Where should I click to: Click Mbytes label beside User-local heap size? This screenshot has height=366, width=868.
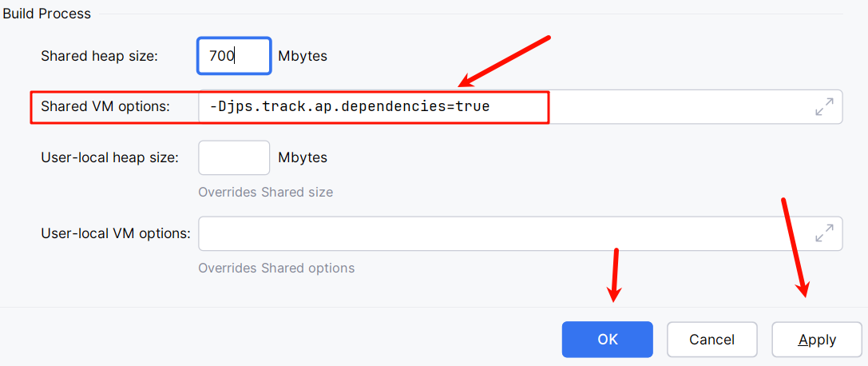[x=303, y=157]
